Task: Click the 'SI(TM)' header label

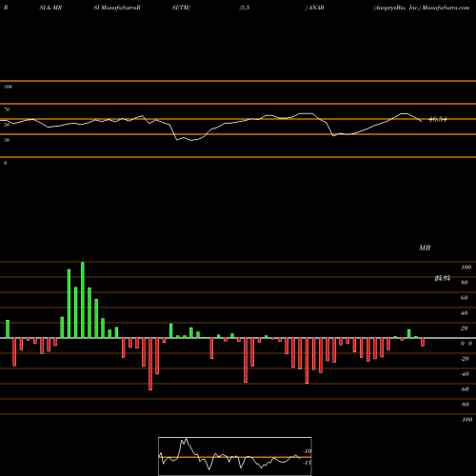Action: tap(181, 8)
